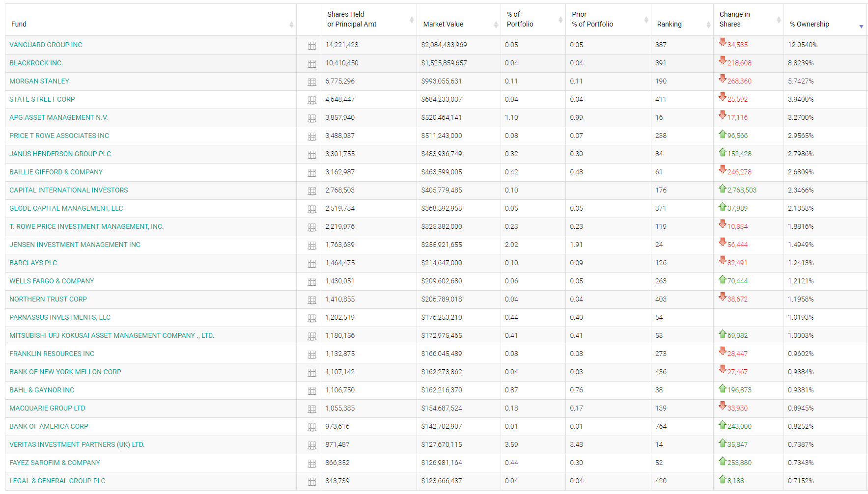Sort by Ranking column

point(682,20)
